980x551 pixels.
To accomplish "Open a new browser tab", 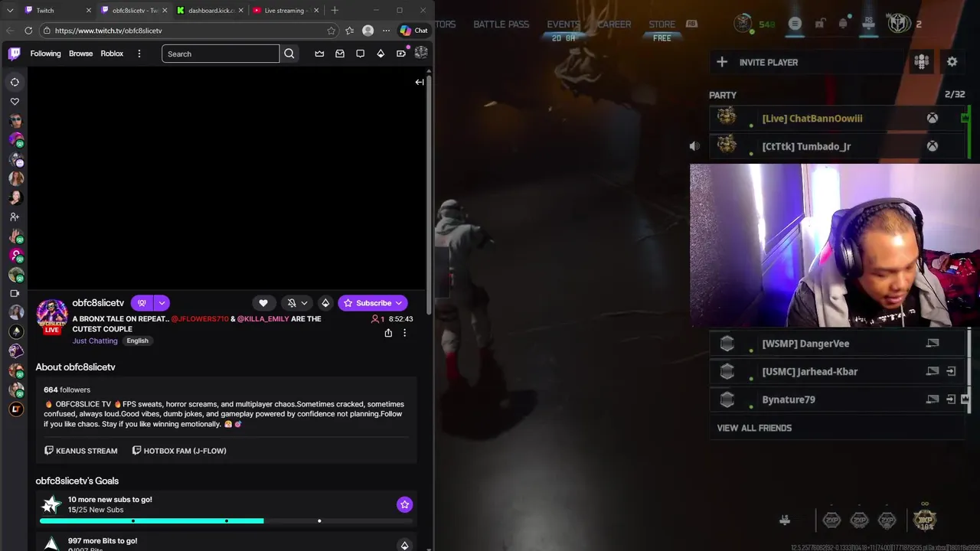I will pos(335,11).
